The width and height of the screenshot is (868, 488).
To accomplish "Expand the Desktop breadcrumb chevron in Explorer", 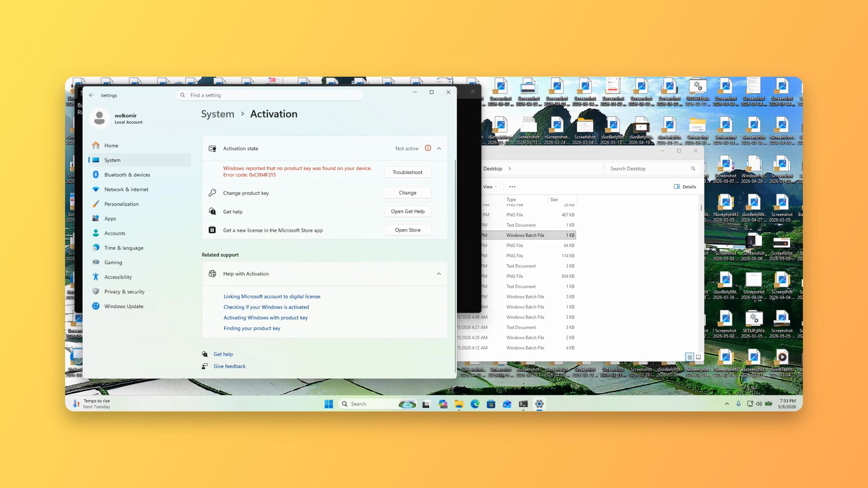I will pos(509,169).
